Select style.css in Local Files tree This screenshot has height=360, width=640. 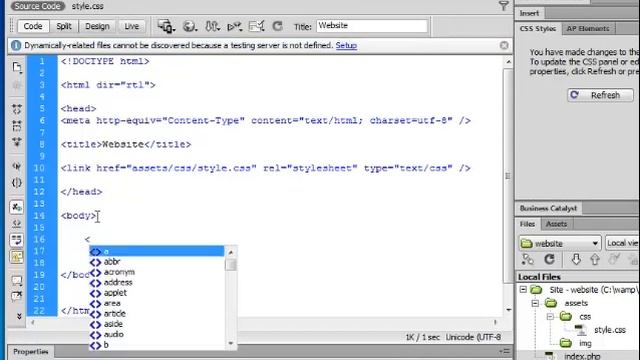pyautogui.click(x=609, y=330)
